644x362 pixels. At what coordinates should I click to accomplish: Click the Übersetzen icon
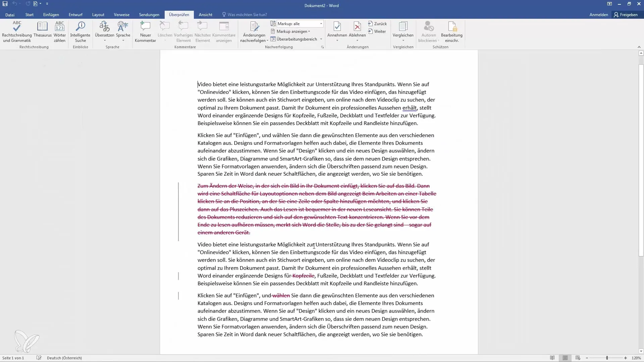click(104, 26)
